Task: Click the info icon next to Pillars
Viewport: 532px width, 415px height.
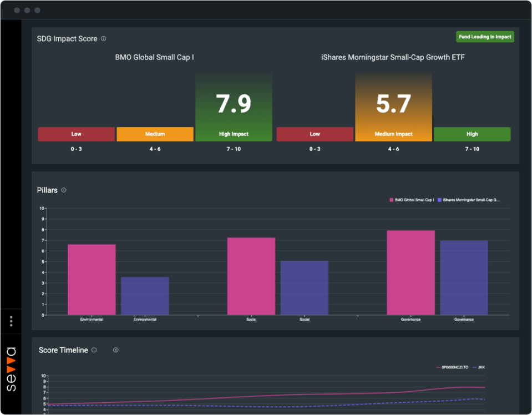Action: click(x=64, y=190)
